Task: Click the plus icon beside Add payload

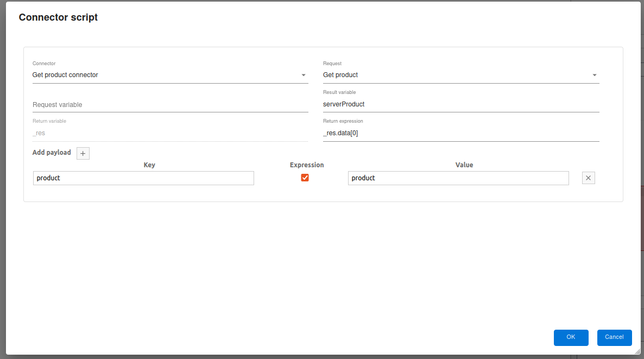Action: [x=83, y=153]
